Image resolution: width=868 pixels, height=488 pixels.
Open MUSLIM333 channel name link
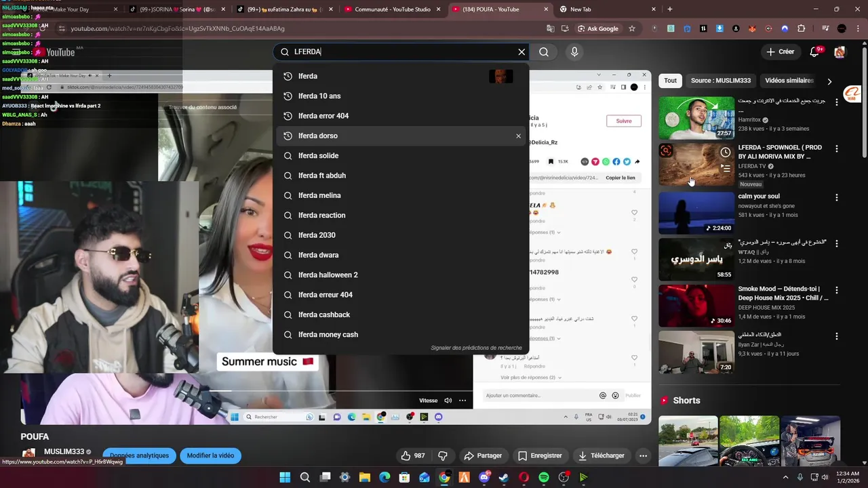tap(64, 451)
